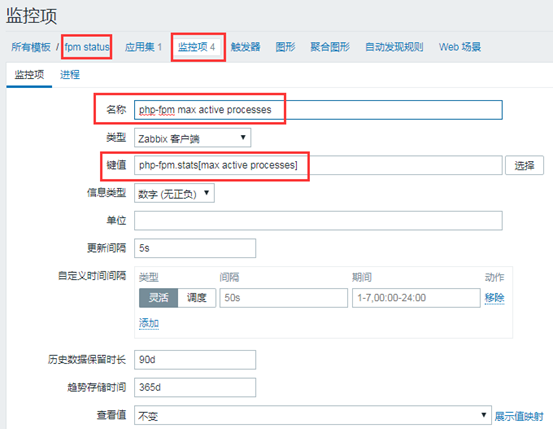Focus the 名称 name input field
Viewport: 553px width, 429px height.
318,110
